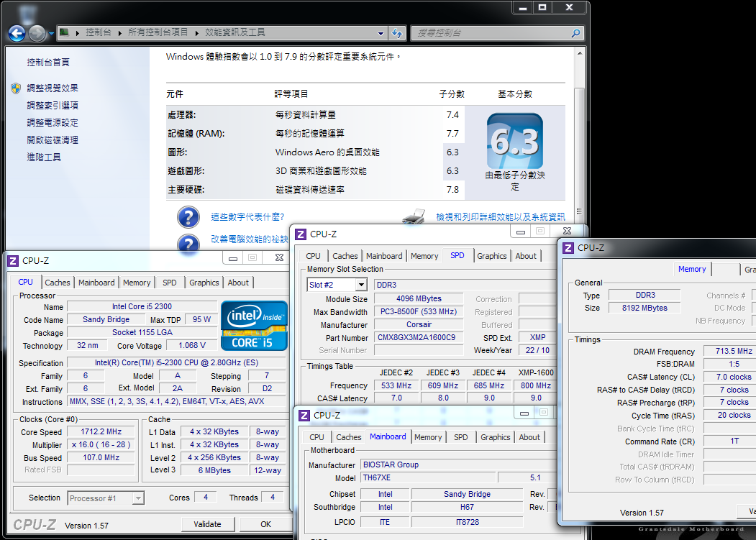
Task: Open recent pages dropdown next to navigation arrows
Action: [51, 34]
